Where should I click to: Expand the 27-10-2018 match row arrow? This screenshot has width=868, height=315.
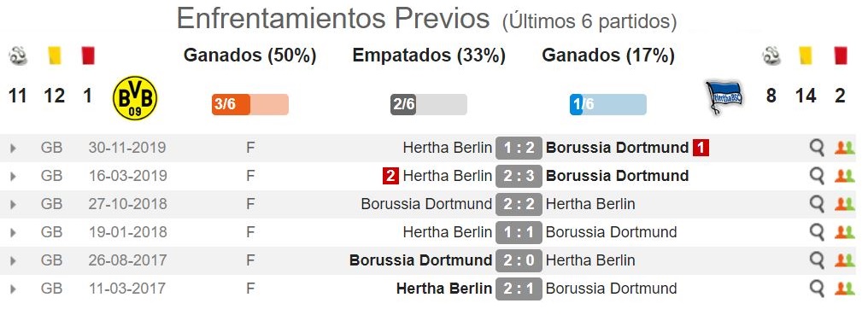pyautogui.click(x=14, y=205)
